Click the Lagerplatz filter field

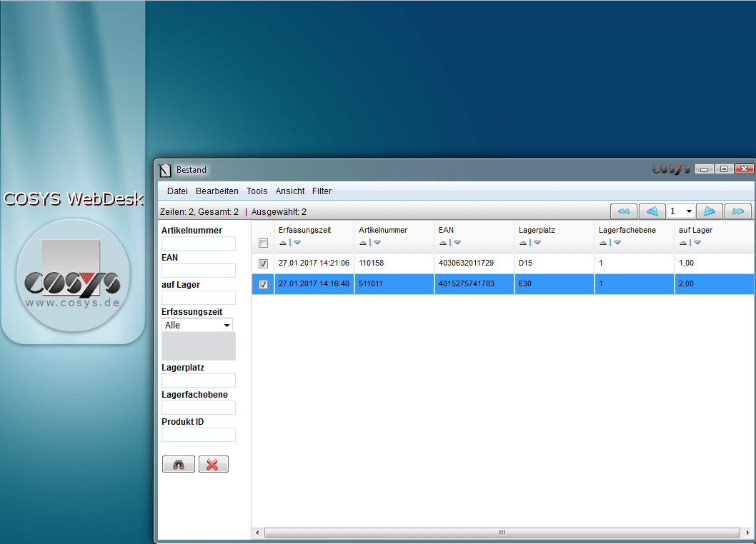pos(199,381)
